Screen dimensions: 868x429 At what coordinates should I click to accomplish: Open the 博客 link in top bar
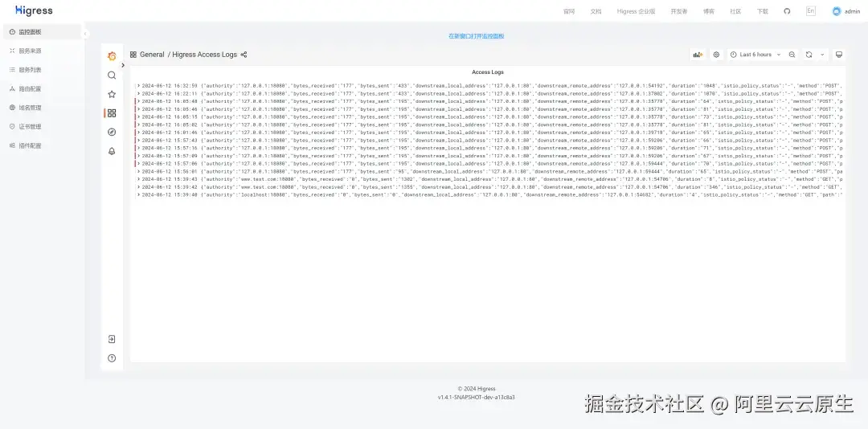(x=709, y=11)
